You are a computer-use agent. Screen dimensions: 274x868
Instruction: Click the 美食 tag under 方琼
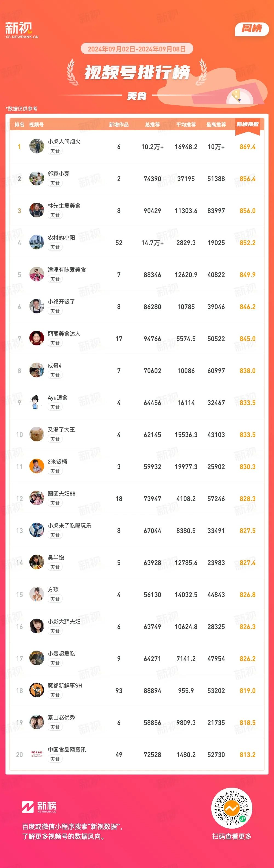(55, 599)
